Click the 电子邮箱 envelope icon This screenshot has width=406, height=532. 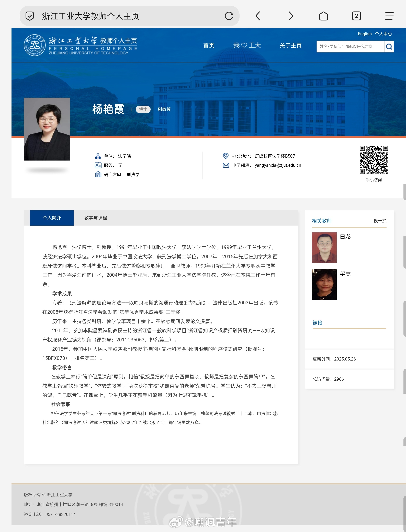[x=226, y=165]
